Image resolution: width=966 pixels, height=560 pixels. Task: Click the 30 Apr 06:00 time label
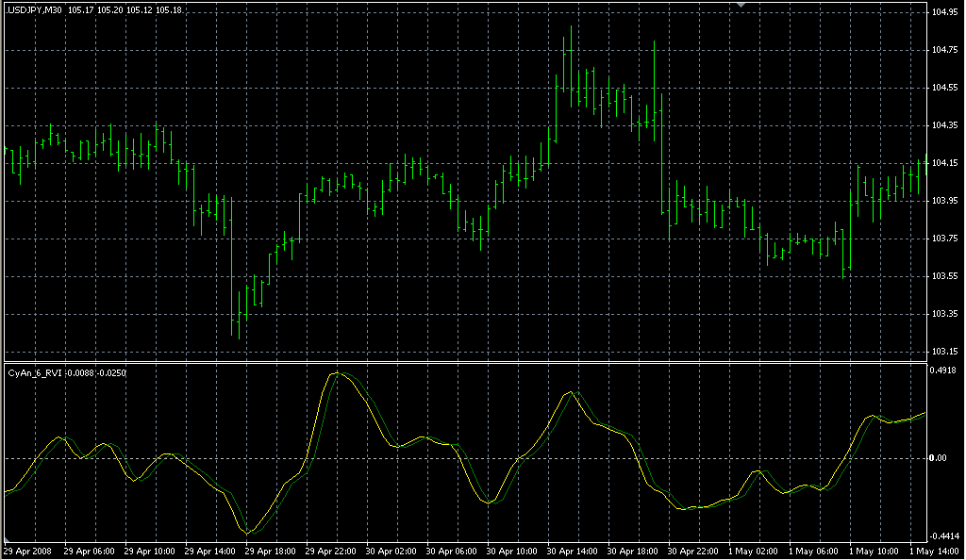pos(452,550)
